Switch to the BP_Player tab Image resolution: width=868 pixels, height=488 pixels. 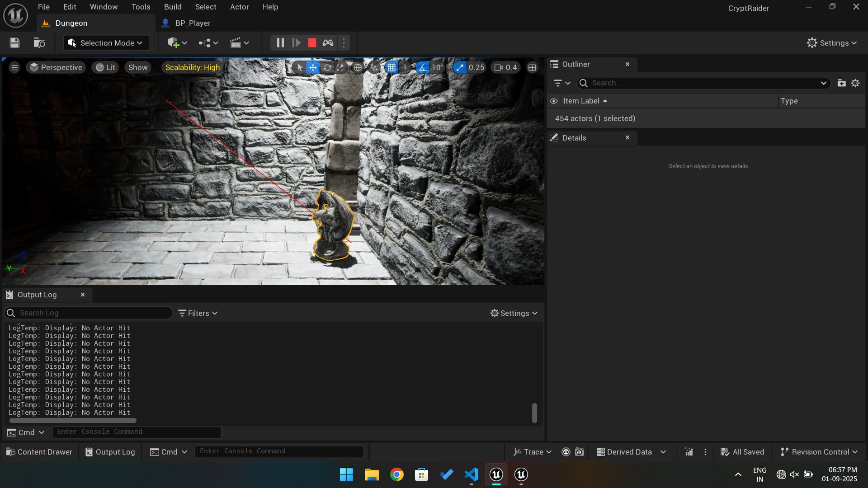[x=193, y=23]
